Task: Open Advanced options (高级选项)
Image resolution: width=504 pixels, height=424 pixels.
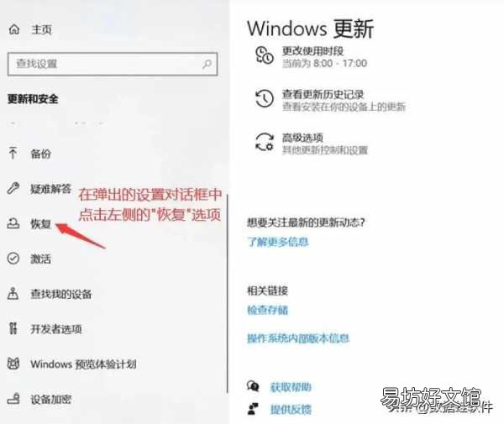Action: (x=312, y=144)
